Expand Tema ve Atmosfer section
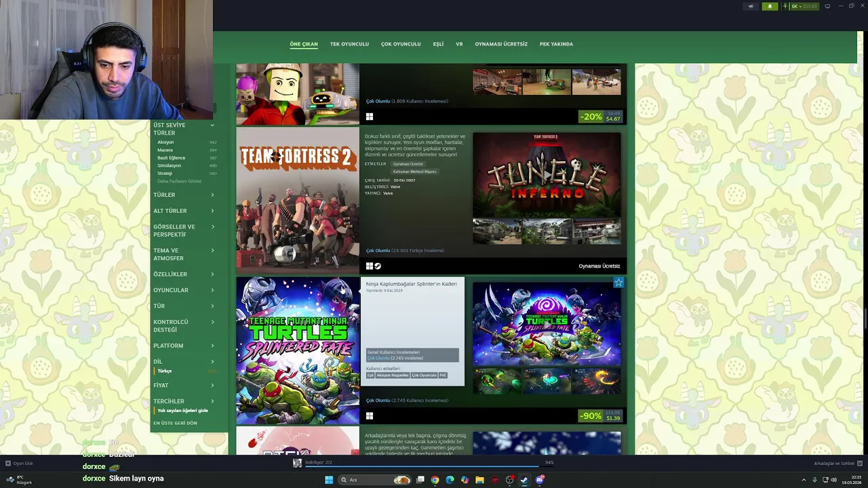The width and height of the screenshot is (868, 488). pyautogui.click(x=183, y=254)
